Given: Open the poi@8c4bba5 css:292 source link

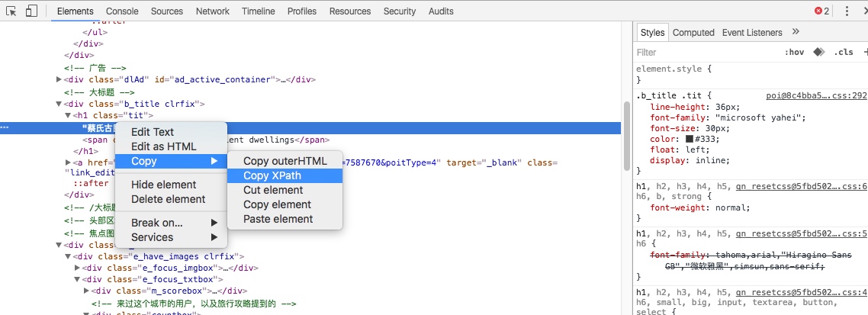Looking at the screenshot, I should pos(816,96).
